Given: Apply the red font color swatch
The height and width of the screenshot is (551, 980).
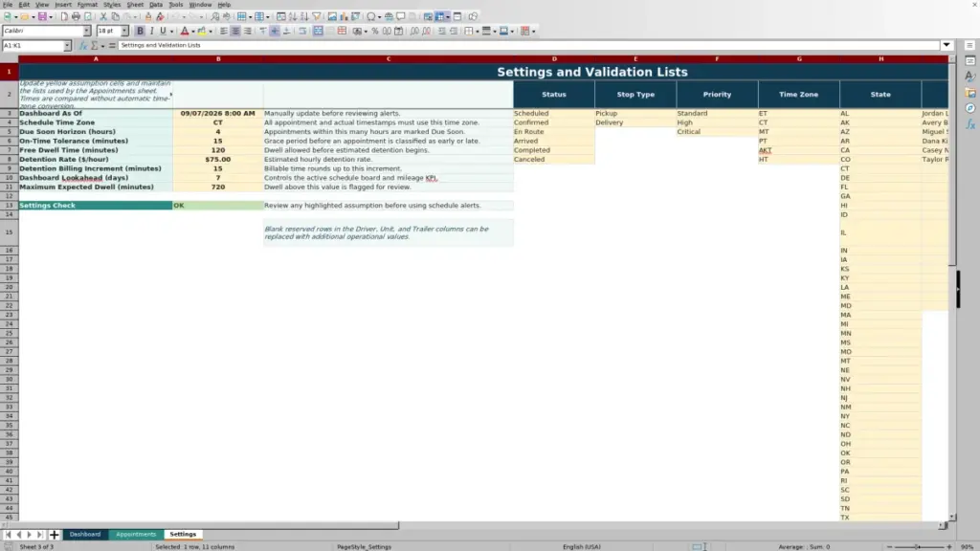Looking at the screenshot, I should pos(185,31).
